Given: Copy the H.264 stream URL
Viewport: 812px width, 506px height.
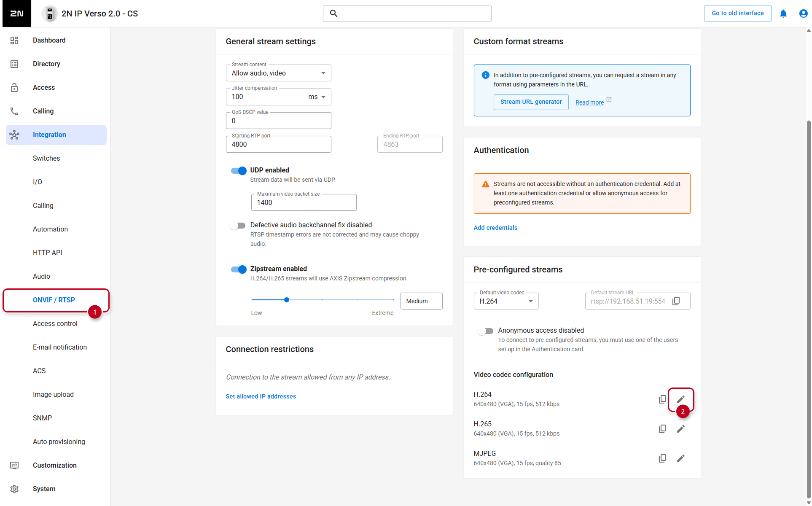Looking at the screenshot, I should [663, 399].
